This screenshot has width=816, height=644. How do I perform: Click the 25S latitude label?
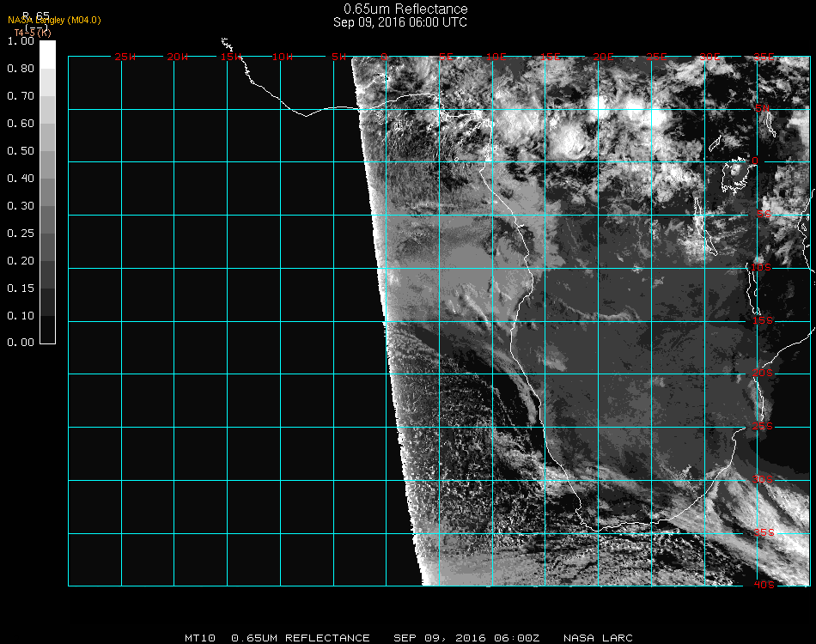763,427
